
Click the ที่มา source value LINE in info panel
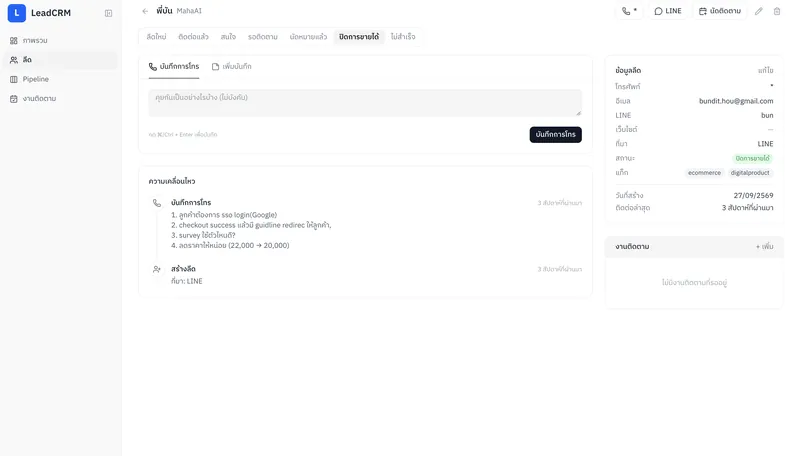tap(765, 144)
